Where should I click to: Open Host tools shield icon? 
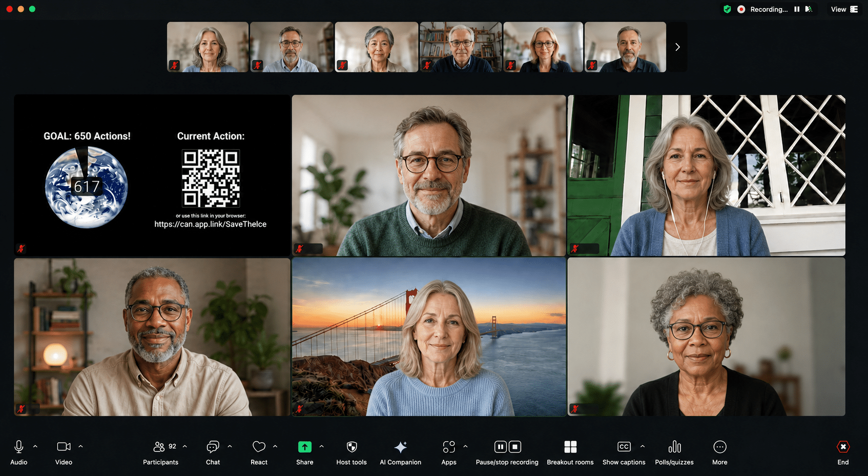(352, 447)
